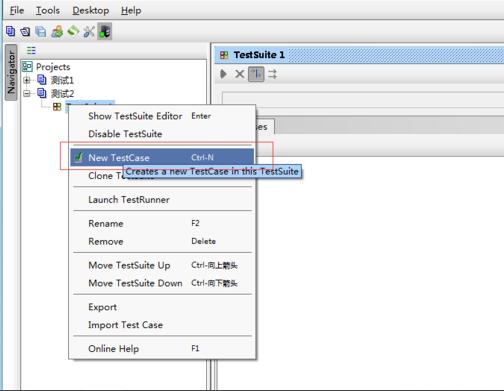This screenshot has width=504, height=391.
Task: Select Export in the context menu
Action: (x=162, y=307)
